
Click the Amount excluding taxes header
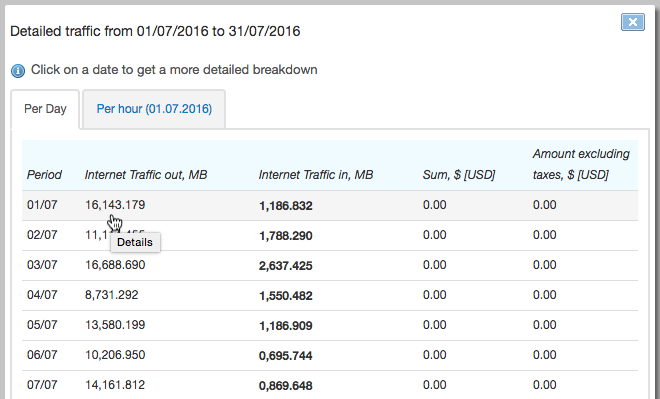point(581,164)
